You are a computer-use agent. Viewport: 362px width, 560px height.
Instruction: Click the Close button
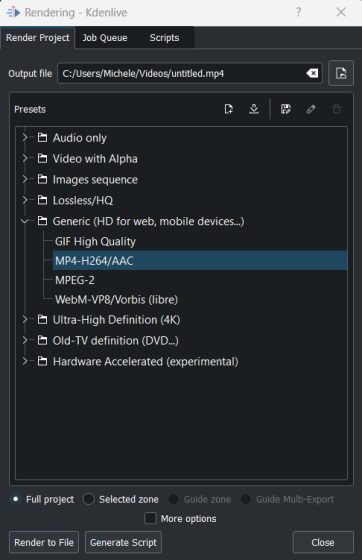(x=323, y=542)
